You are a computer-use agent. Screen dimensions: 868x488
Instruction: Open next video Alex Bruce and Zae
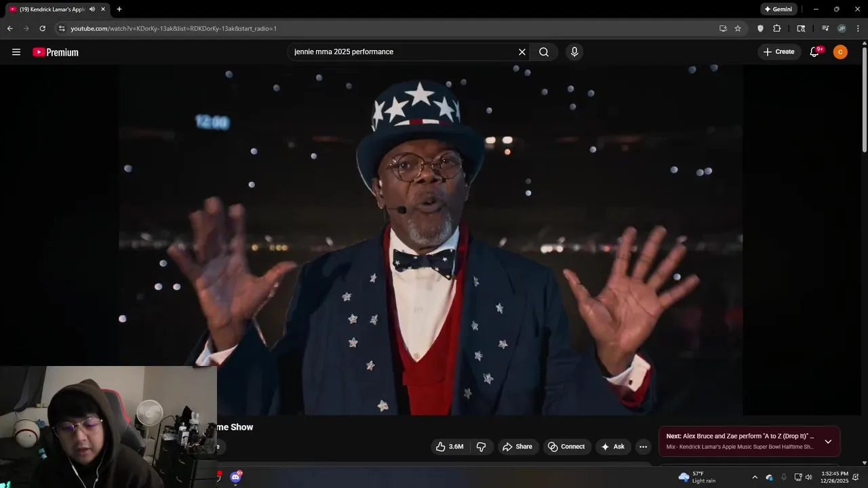click(740, 436)
